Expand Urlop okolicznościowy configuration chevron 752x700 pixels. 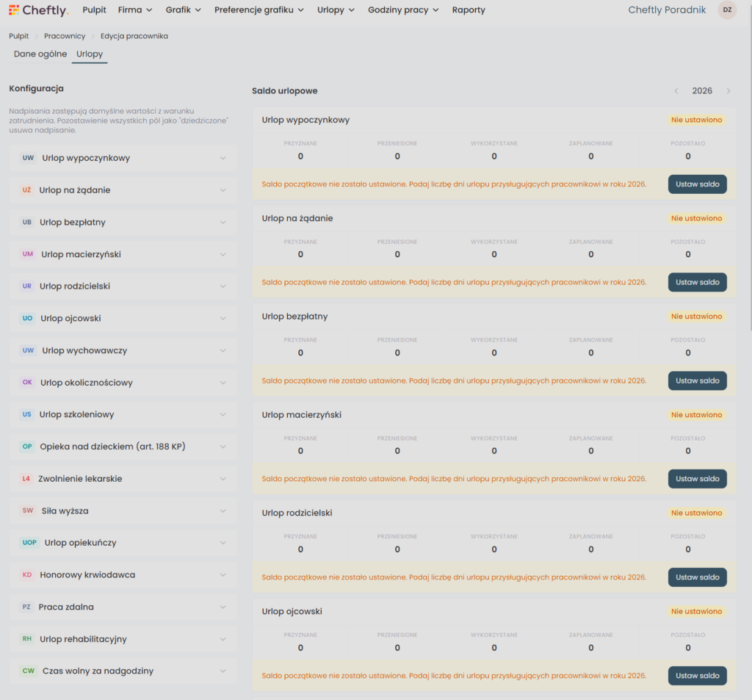223,383
